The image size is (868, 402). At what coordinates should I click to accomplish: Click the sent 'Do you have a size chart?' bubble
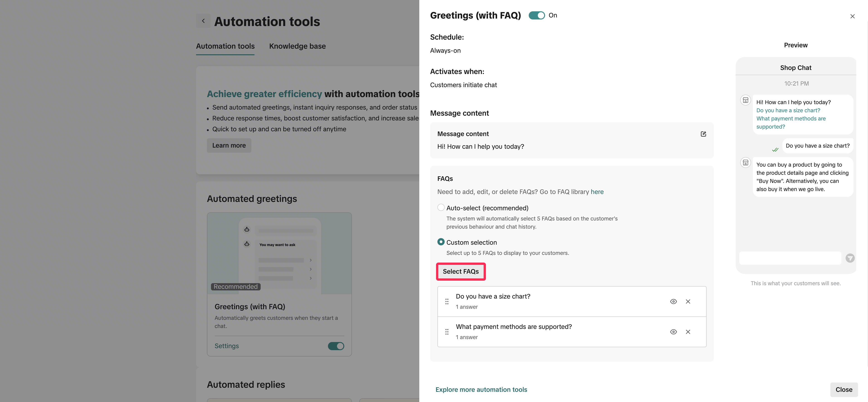(x=817, y=146)
